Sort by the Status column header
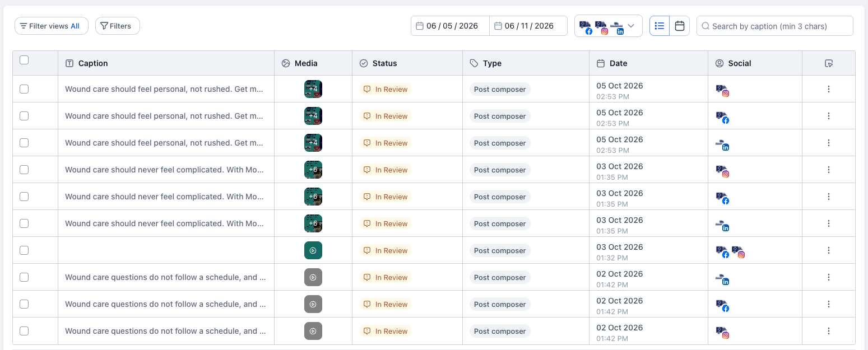Image resolution: width=868 pixels, height=350 pixels. coord(407,63)
